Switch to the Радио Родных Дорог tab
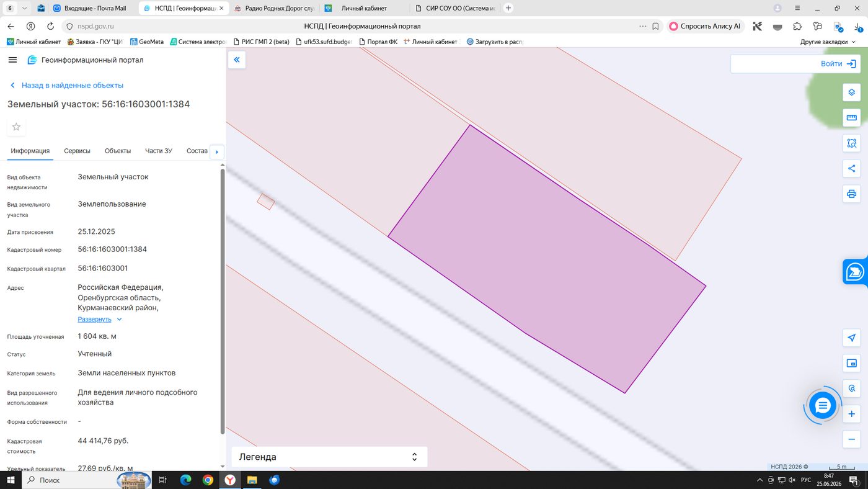Screen dimensions: 868x489 (274, 8)
